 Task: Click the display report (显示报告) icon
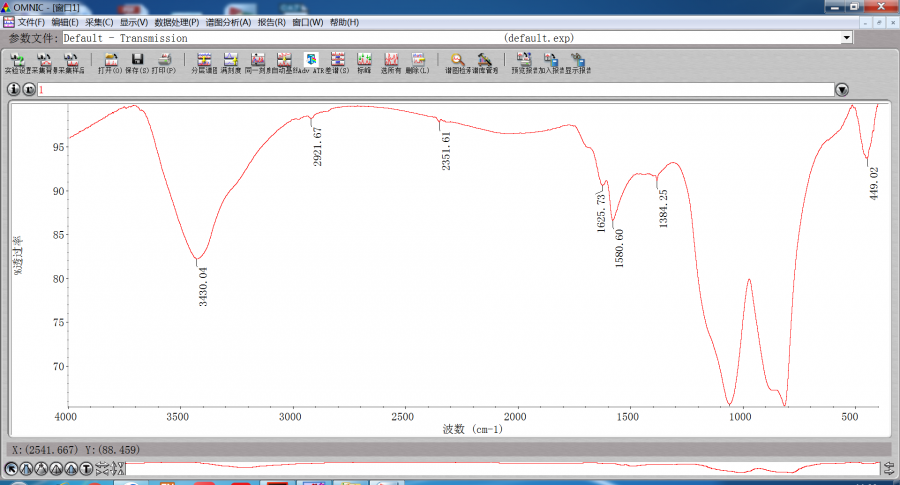click(578, 63)
